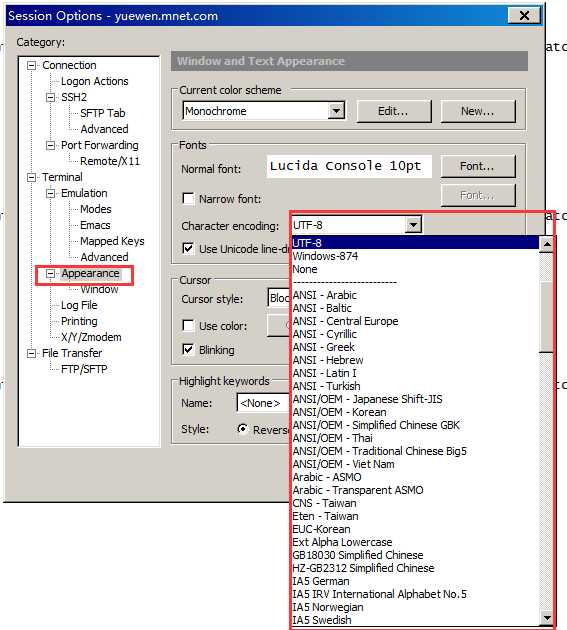Select Log File category
The height and width of the screenshot is (630, 567).
(x=79, y=305)
